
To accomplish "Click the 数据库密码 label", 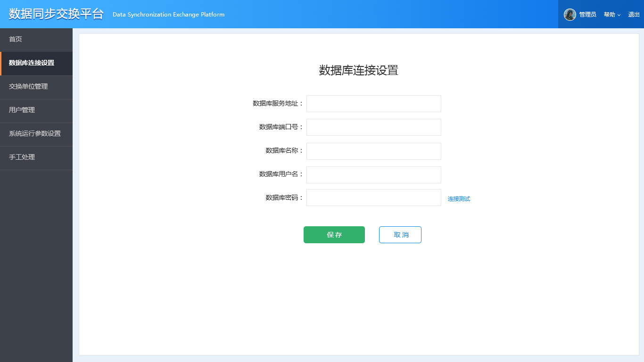I will (x=285, y=197).
